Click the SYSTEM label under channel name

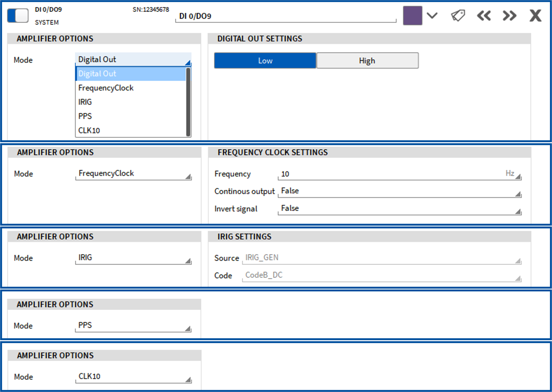tap(47, 22)
